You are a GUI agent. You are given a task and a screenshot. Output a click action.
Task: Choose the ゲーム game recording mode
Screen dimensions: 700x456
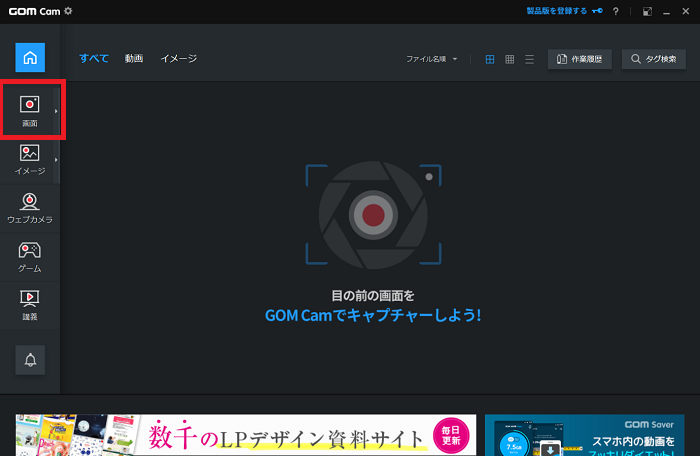coord(29,256)
